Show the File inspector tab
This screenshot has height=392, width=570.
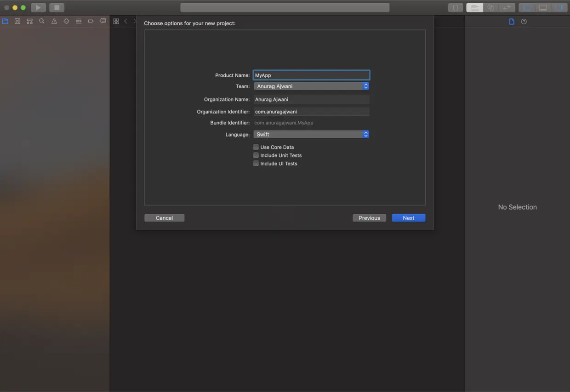tap(512, 22)
